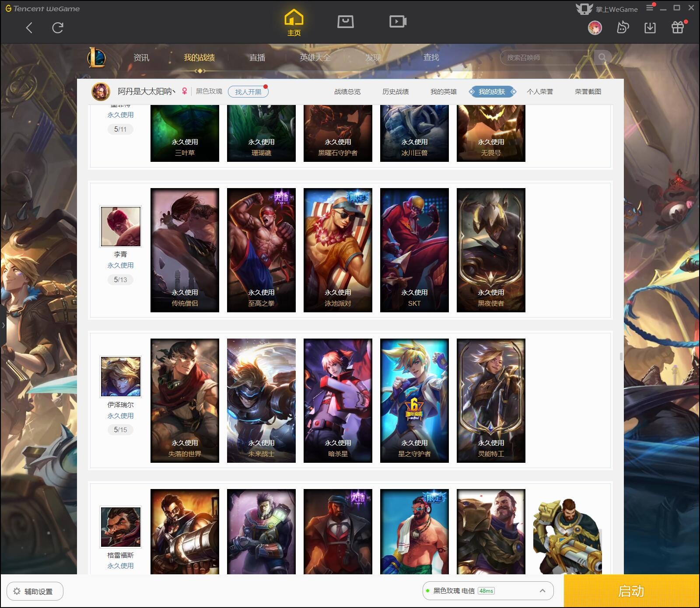
Task: Open the 暗杀星 skin card
Action: coord(338,401)
